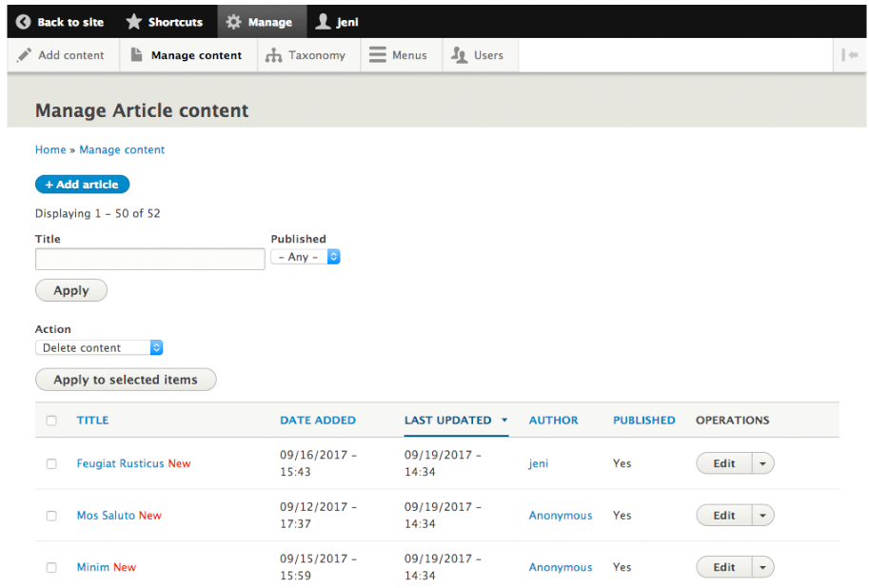This screenshot has width=869, height=588.
Task: Click the Add content pencil icon
Action: pyautogui.click(x=25, y=55)
